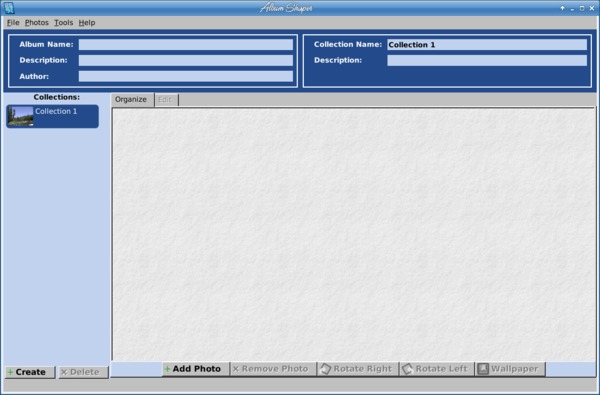The width and height of the screenshot is (600, 395).
Task: Click the Rotate Left icon
Action: (407, 369)
